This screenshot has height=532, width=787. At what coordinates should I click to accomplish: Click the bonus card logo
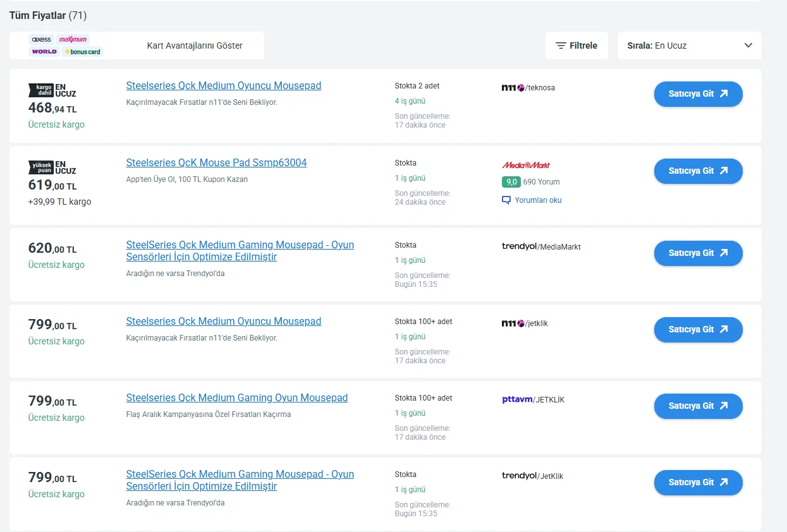82,52
